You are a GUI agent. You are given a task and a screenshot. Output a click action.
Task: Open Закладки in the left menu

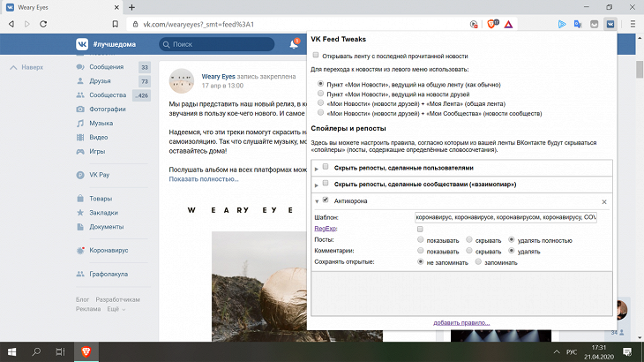103,213
